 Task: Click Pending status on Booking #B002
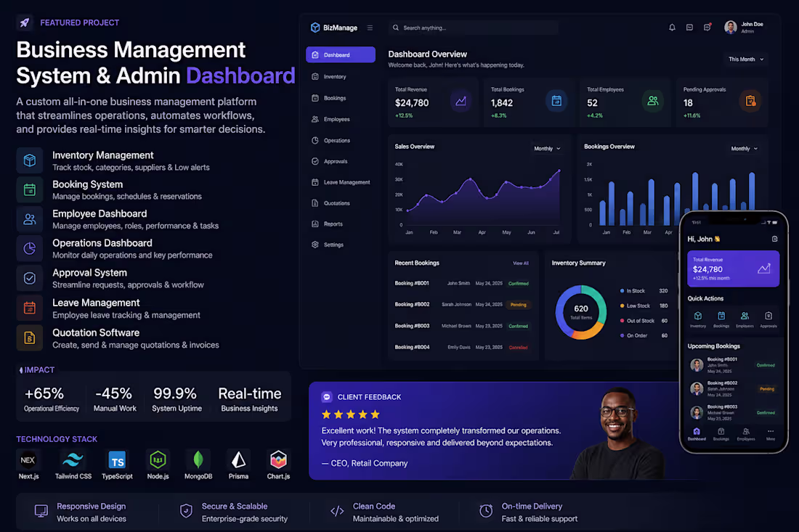pos(518,304)
